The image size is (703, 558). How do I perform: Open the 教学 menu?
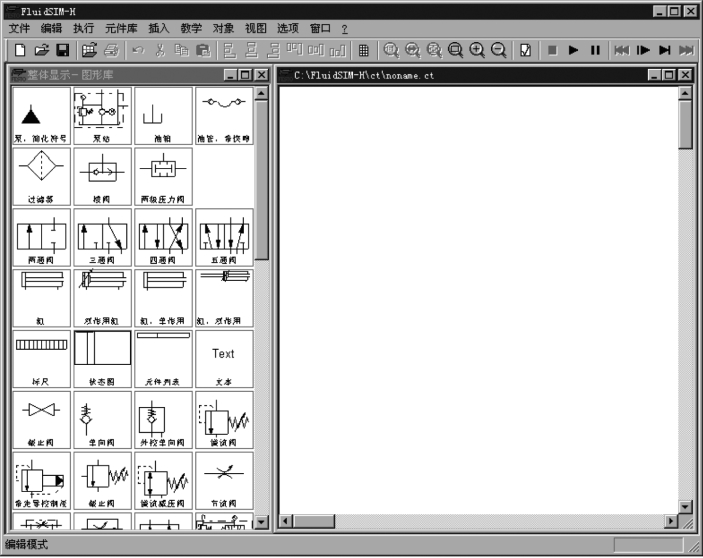(191, 29)
